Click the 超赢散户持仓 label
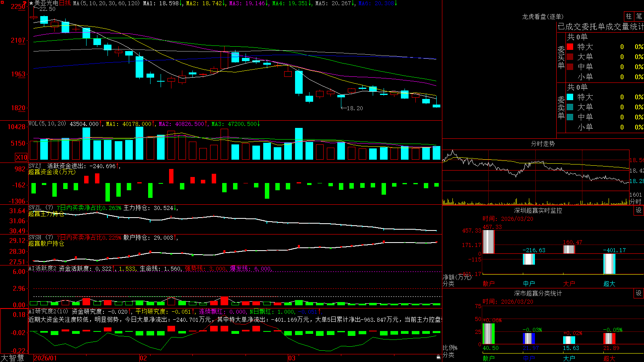The height and width of the screenshot is (362, 644). 46,243
